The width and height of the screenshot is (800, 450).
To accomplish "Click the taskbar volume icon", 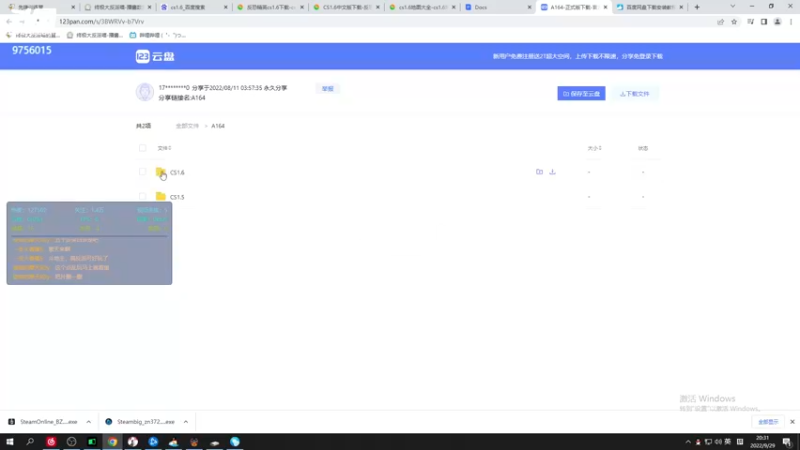I will (718, 442).
